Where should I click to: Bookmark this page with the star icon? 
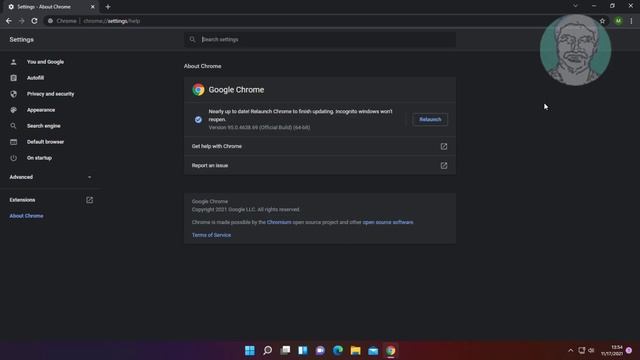(x=602, y=21)
